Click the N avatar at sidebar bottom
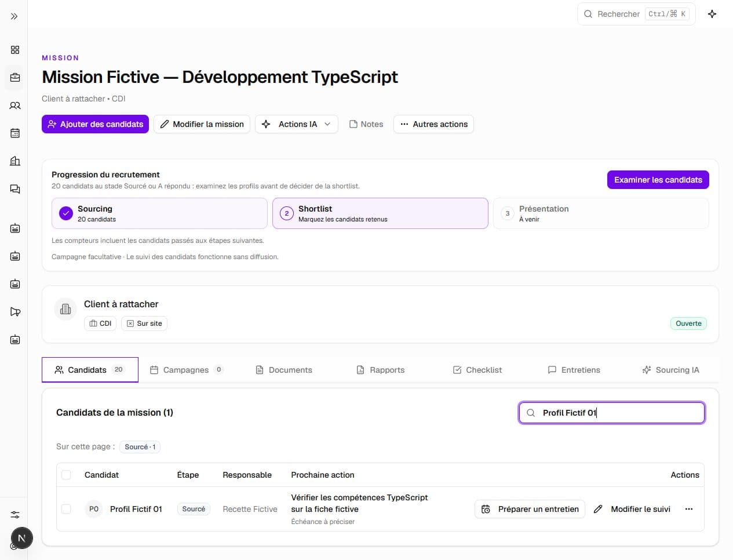The width and height of the screenshot is (733, 560). pos(22,538)
